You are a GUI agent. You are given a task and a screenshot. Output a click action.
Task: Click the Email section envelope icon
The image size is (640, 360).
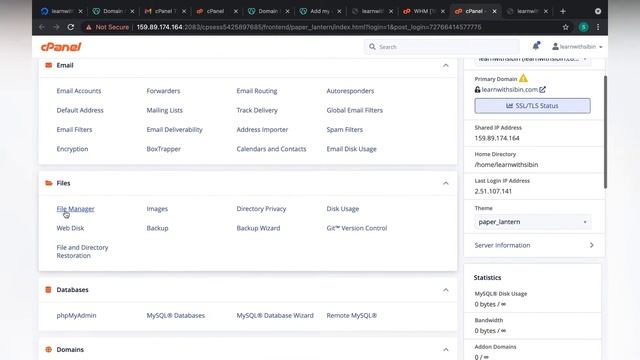pos(49,65)
